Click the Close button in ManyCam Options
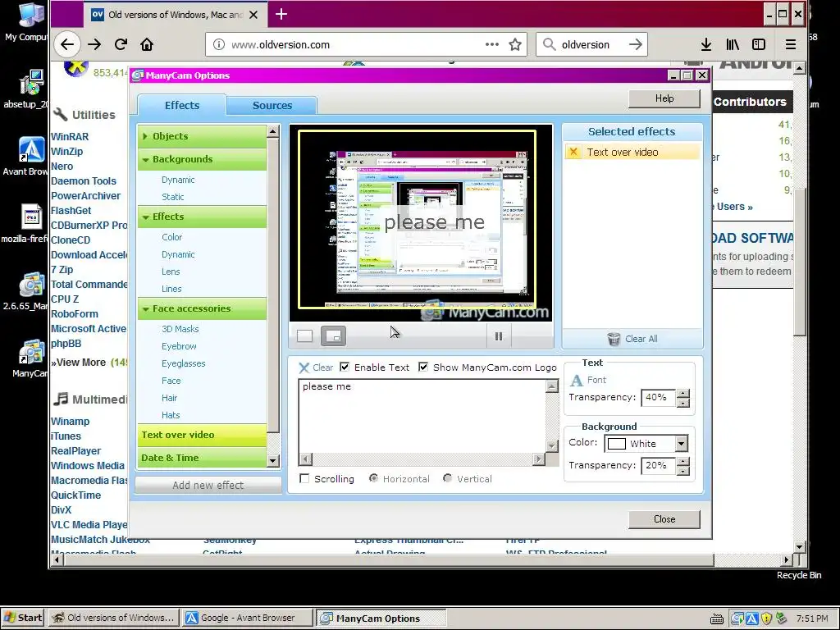 (x=664, y=519)
